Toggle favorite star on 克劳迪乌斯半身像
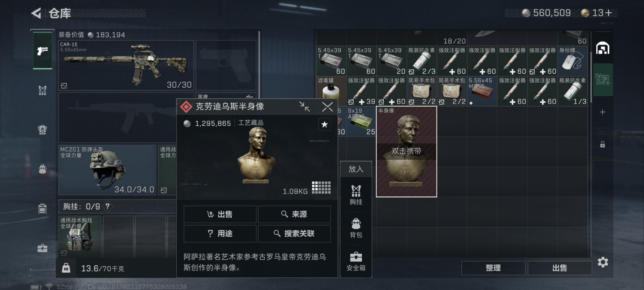The image size is (644, 290). (x=325, y=124)
